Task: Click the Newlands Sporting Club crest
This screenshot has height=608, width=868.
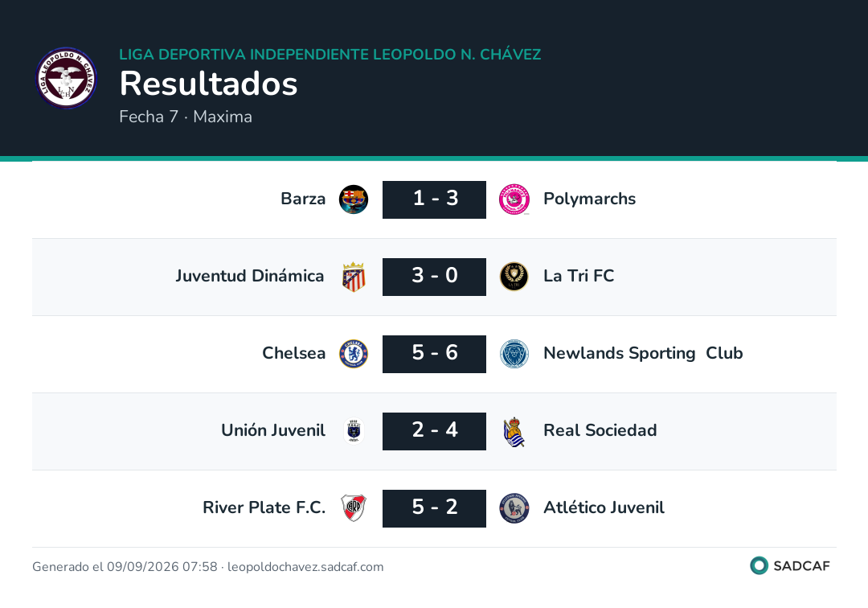Action: pos(514,354)
